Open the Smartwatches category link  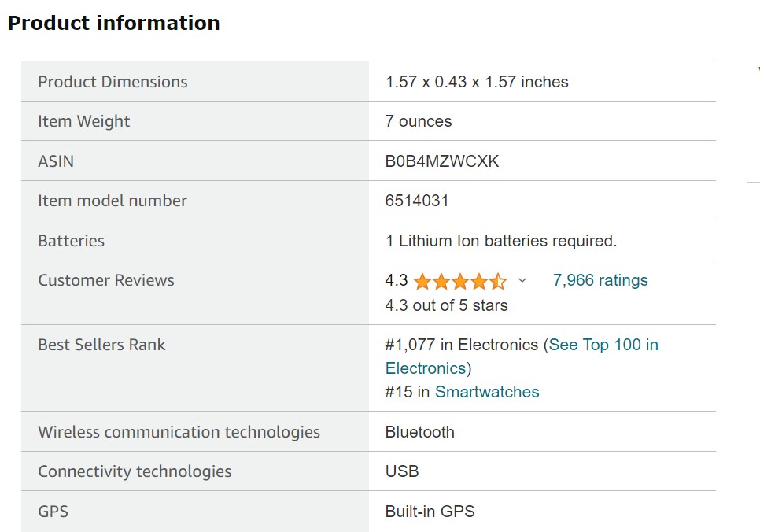point(487,392)
